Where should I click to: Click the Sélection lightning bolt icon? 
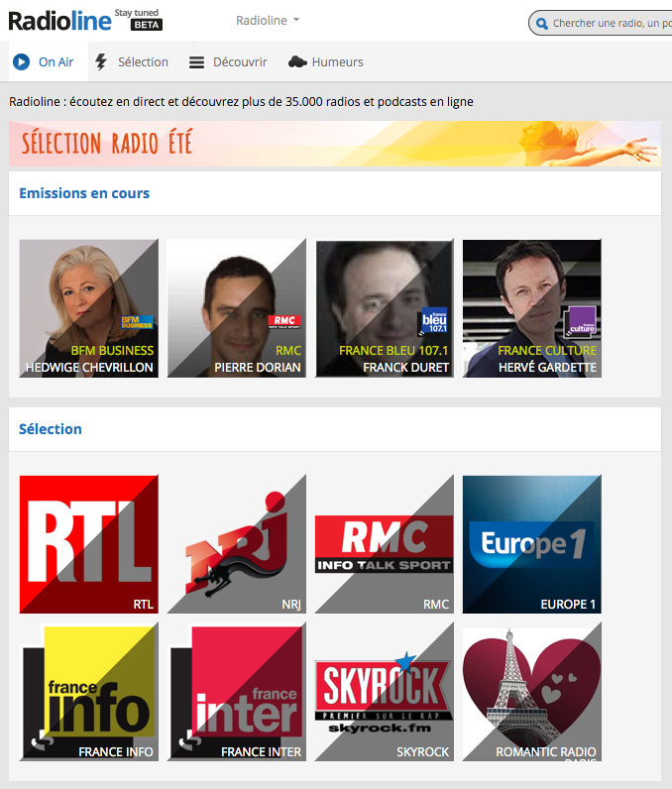[x=101, y=62]
